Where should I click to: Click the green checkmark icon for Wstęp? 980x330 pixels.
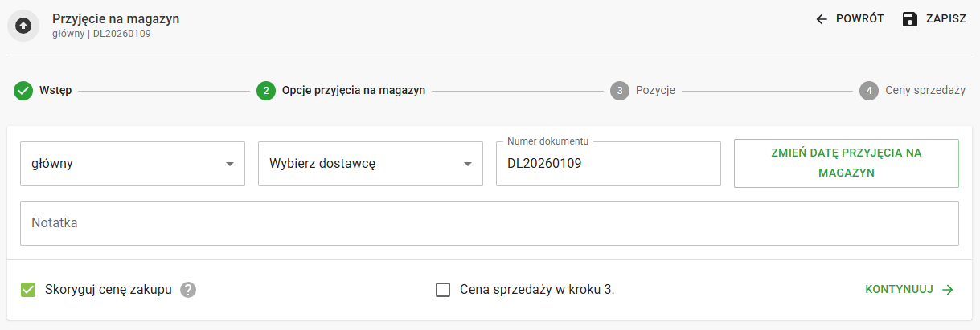pyautogui.click(x=23, y=91)
